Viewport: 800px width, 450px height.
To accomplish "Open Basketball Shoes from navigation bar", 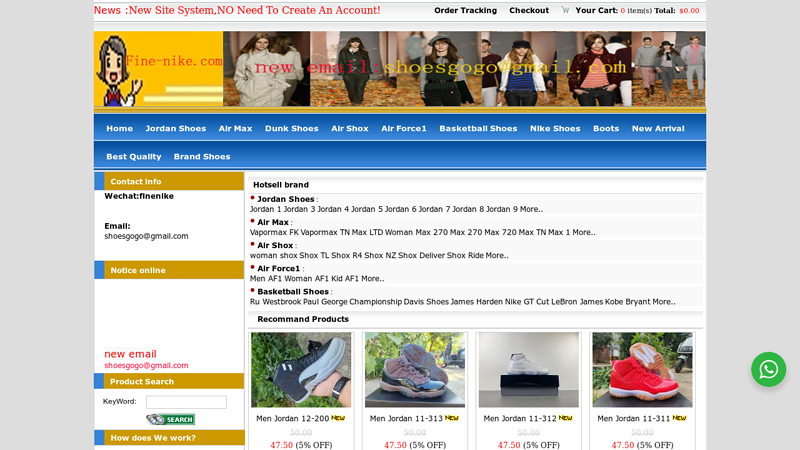I will tap(478, 129).
